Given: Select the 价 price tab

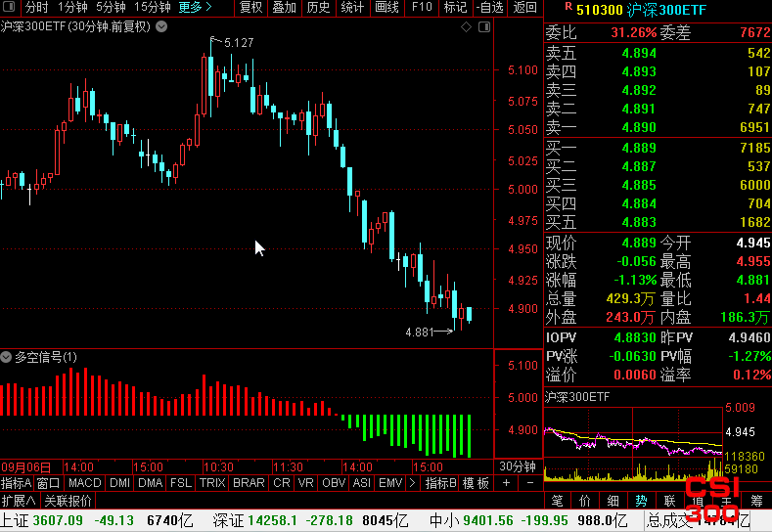Looking at the screenshot, I should (x=585, y=501).
